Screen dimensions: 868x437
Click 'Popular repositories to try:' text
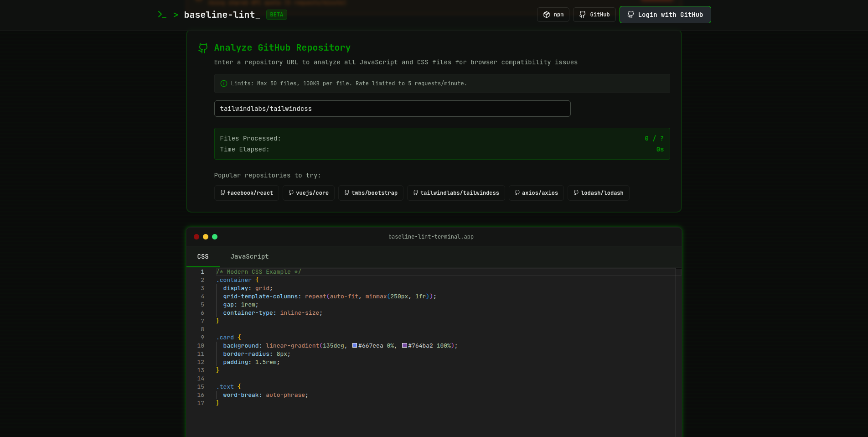[x=268, y=175]
